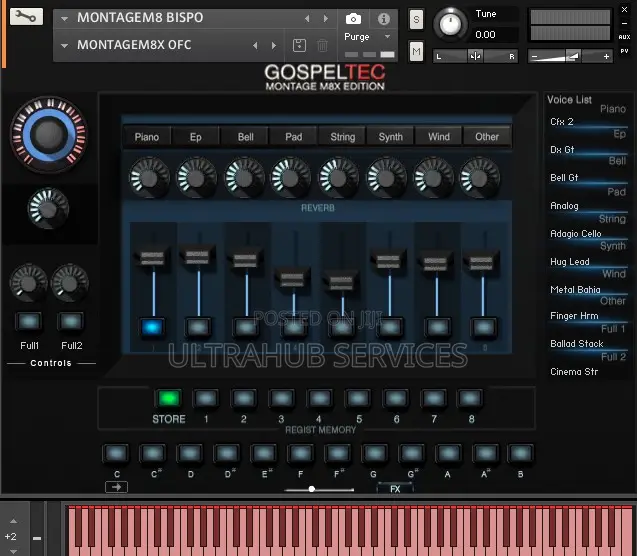Click the B key button
Viewport: 637px width, 556px height.
tap(520, 453)
